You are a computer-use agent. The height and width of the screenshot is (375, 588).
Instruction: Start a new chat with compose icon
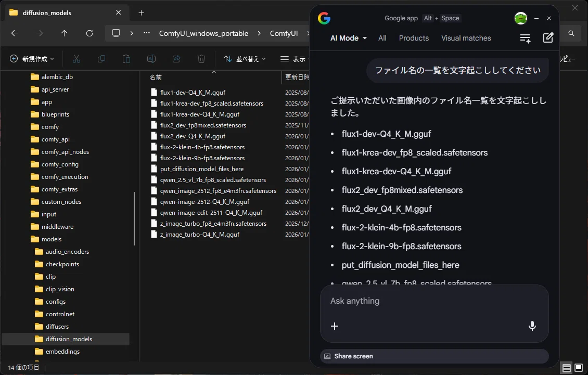coord(548,38)
